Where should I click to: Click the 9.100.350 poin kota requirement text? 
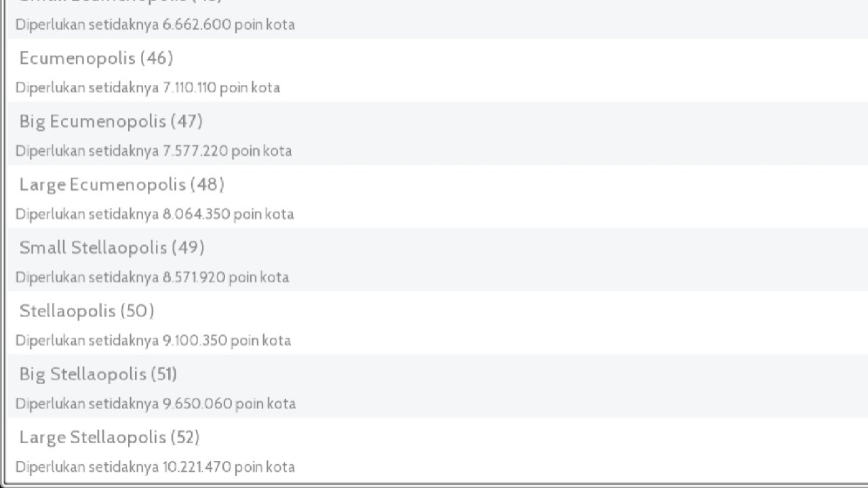point(153,341)
